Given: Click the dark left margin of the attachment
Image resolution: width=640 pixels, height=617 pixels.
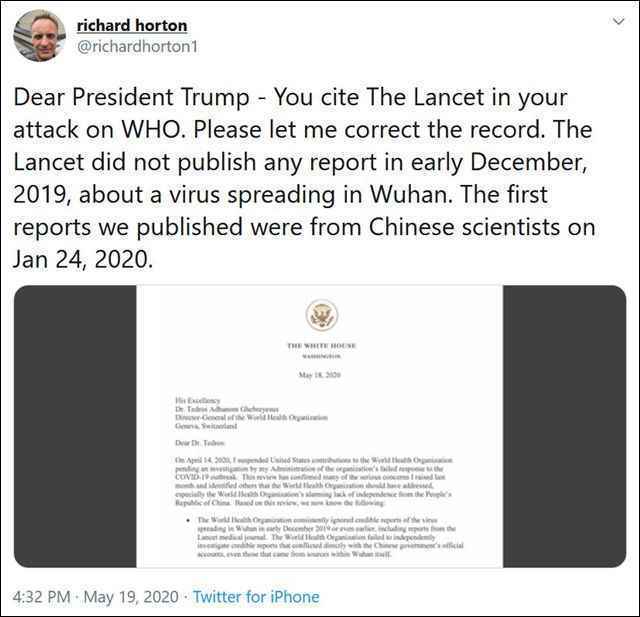Looking at the screenshot, I should 75,426.
